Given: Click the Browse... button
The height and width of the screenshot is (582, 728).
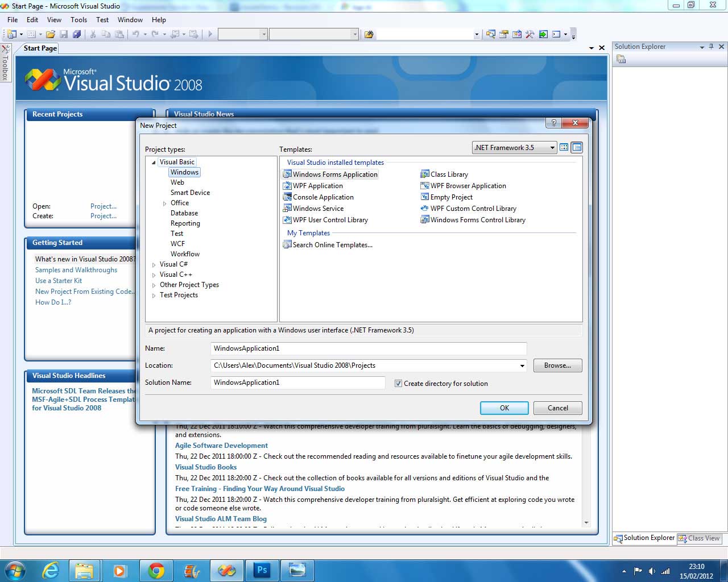Looking at the screenshot, I should pyautogui.click(x=557, y=365).
